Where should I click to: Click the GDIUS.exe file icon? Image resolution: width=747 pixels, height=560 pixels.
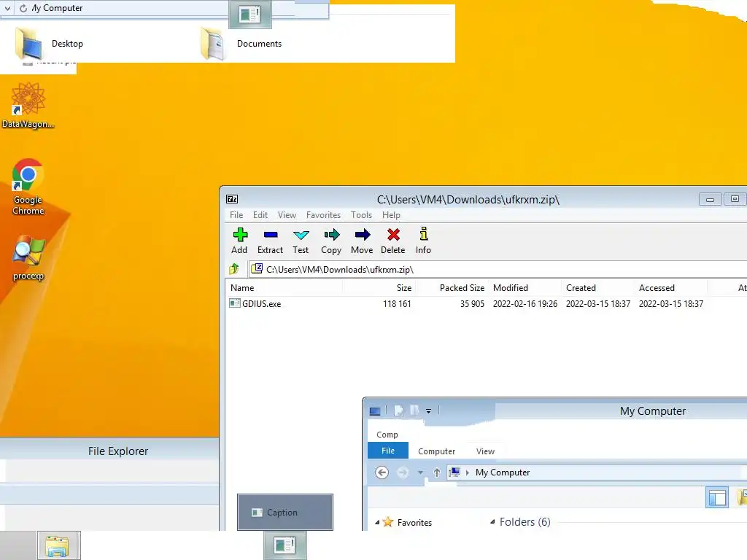click(x=234, y=303)
